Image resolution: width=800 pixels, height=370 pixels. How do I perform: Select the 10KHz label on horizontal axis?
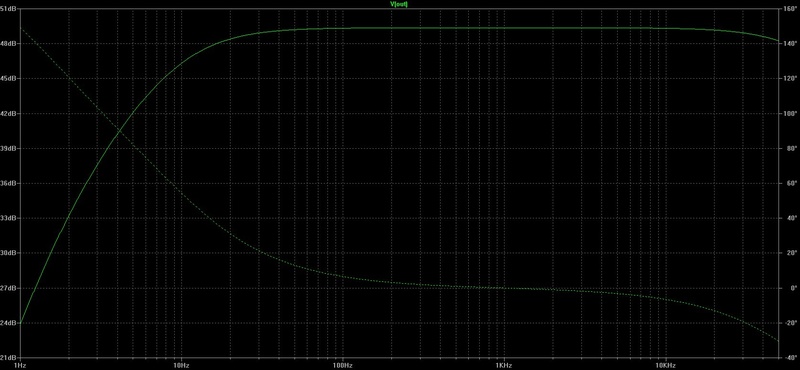coord(665,365)
